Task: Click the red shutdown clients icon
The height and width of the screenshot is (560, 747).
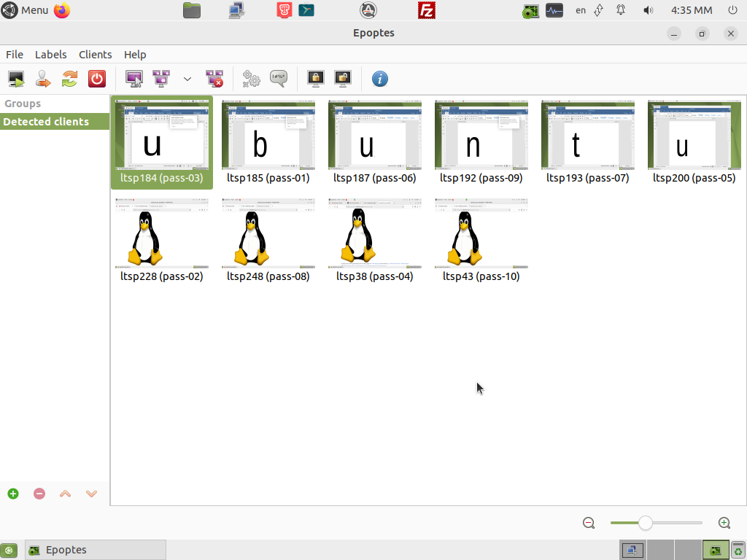Action: (x=96, y=79)
